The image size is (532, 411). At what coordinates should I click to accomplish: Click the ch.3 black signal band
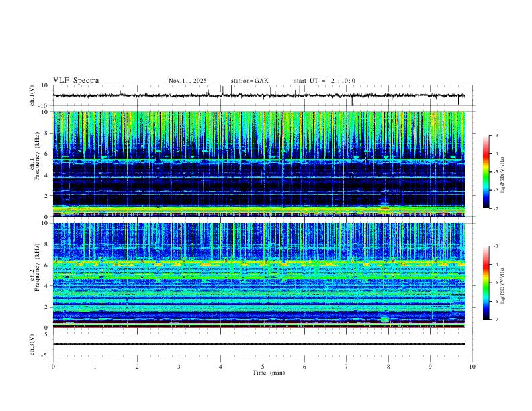pos(259,344)
